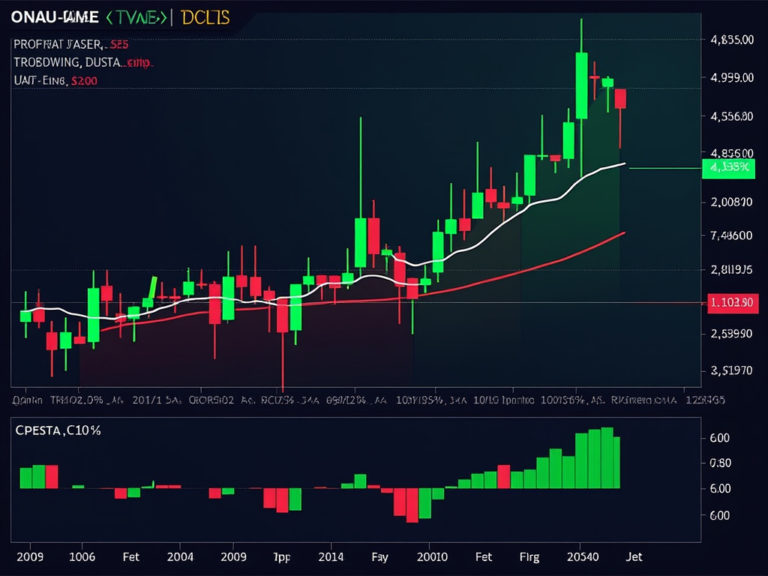Select the yellow DCLTS header label
This screenshot has width=768, height=576.
pyautogui.click(x=206, y=17)
